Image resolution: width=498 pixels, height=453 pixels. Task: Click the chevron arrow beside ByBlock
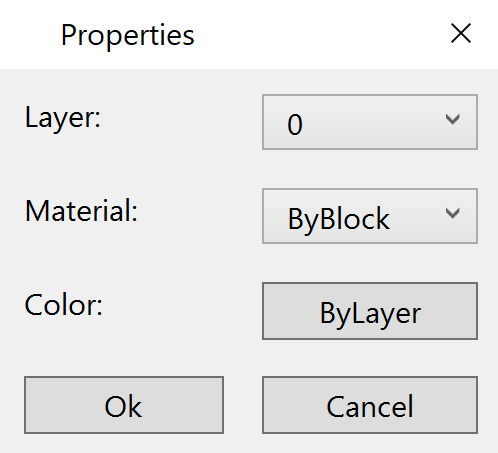tap(452, 213)
